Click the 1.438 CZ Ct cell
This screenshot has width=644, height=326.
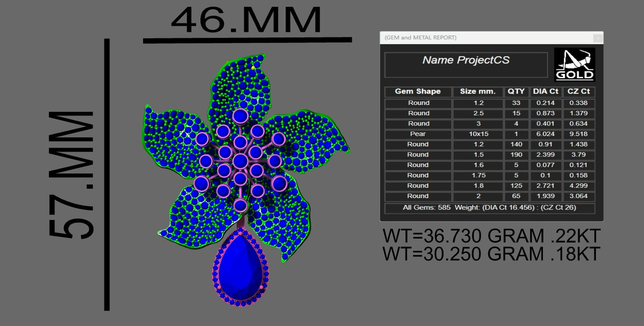click(579, 144)
